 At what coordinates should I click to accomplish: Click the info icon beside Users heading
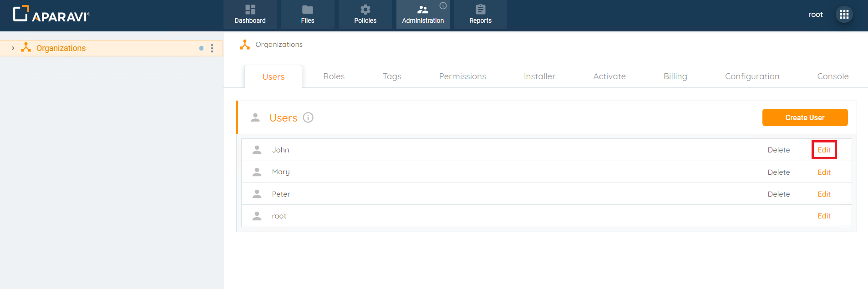(x=308, y=118)
